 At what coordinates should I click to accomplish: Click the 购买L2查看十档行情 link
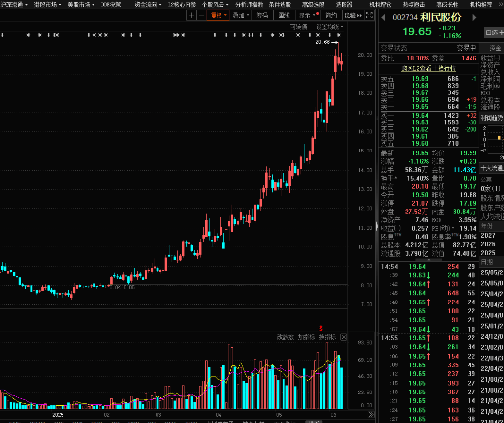pyautogui.click(x=429, y=68)
